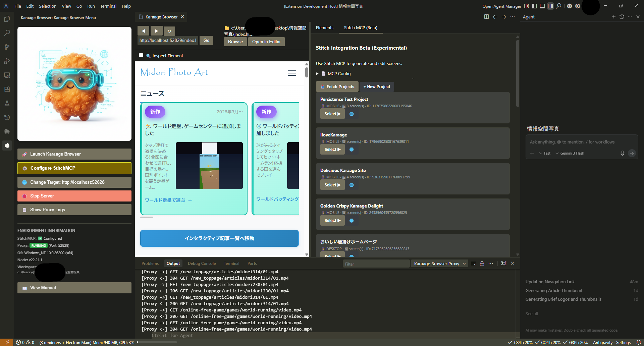Open the Terminal menu in menu bar
Viewport: 644px width, 346px height.
tap(108, 6)
